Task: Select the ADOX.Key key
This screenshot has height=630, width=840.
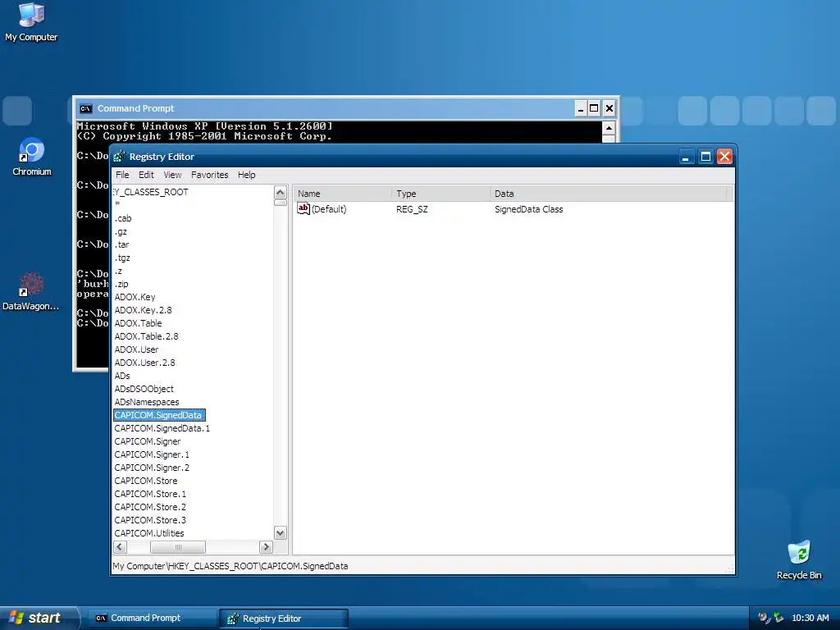Action: point(135,297)
